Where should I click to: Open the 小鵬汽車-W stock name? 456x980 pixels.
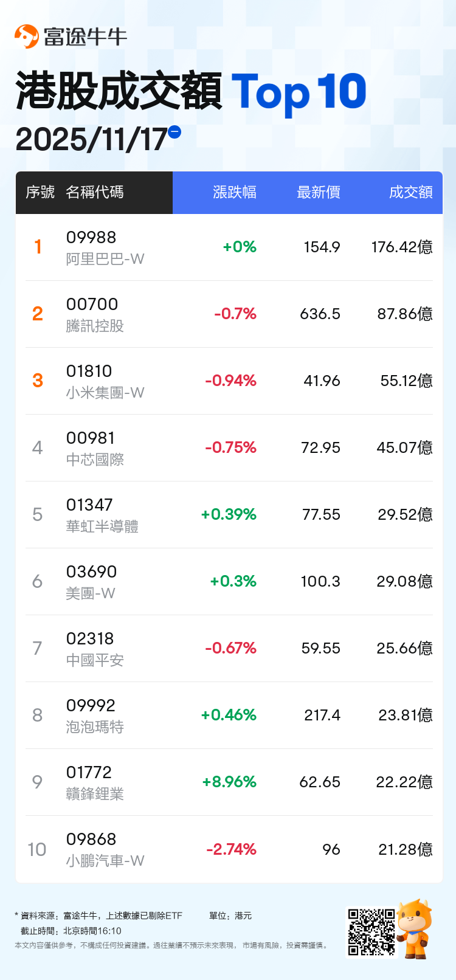(x=105, y=861)
